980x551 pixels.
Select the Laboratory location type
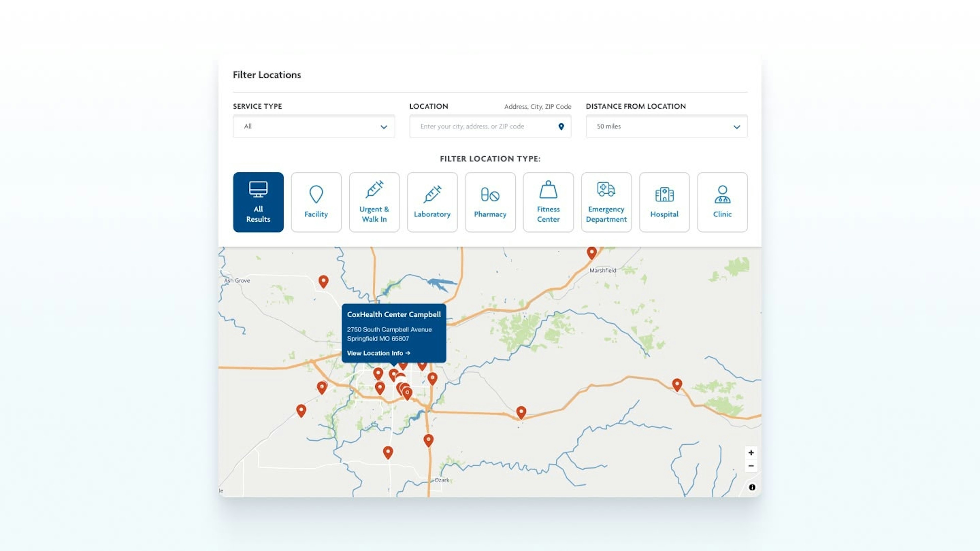[432, 202]
